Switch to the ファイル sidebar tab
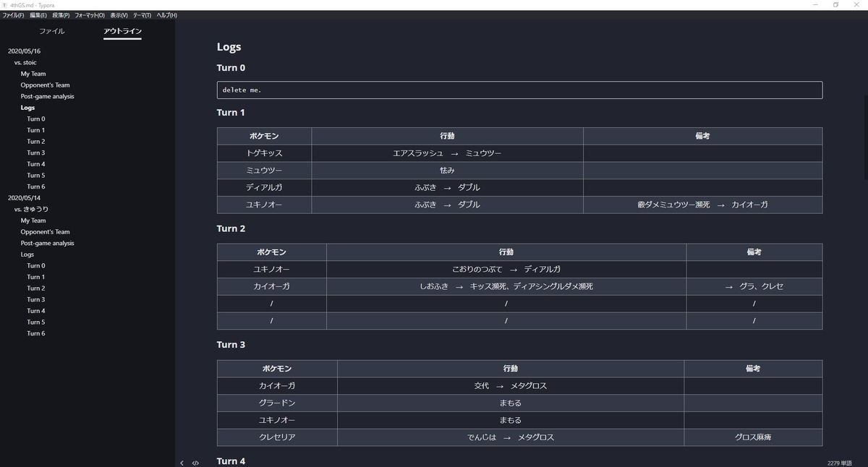This screenshot has width=868, height=467. click(x=51, y=31)
